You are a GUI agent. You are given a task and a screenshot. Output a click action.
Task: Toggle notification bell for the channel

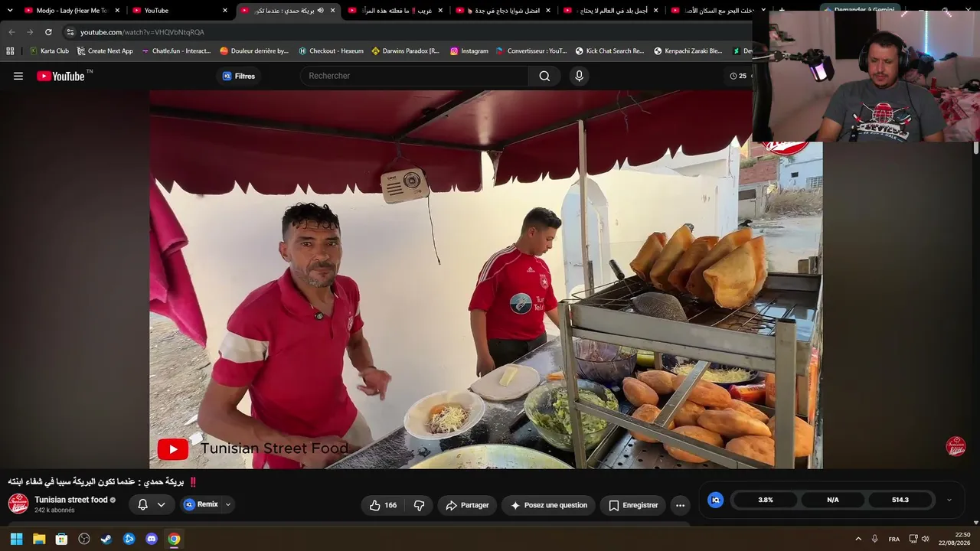(x=142, y=504)
